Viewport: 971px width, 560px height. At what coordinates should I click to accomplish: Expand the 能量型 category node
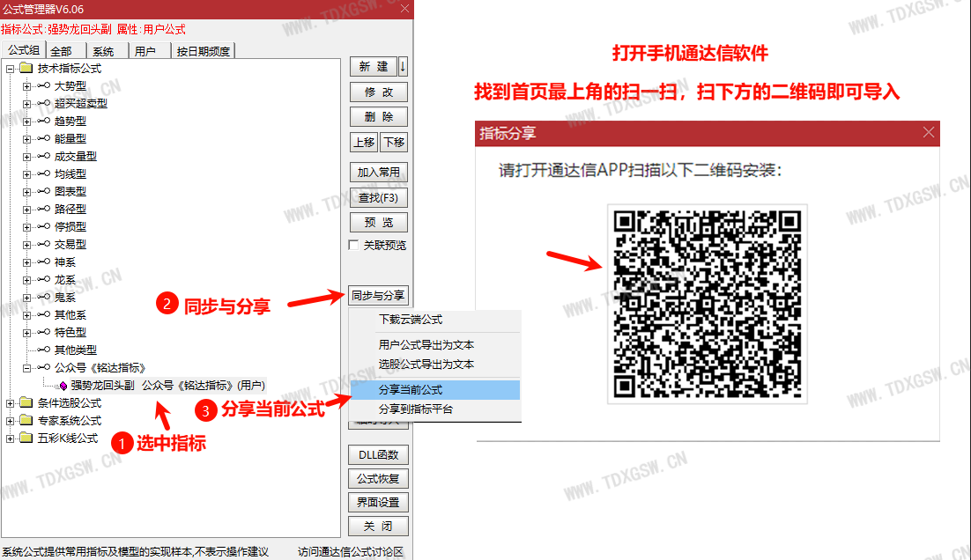tap(26, 139)
